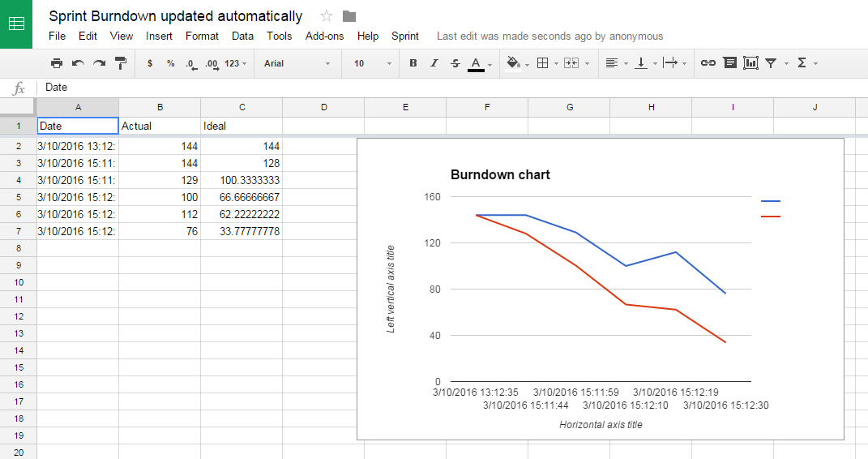Click the Left vertical axis title
The width and height of the screenshot is (868, 459).
click(x=391, y=289)
